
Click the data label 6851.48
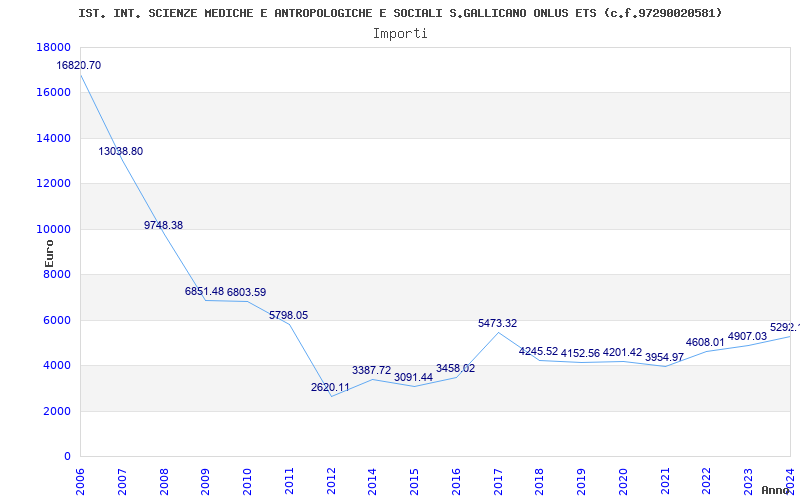click(204, 291)
